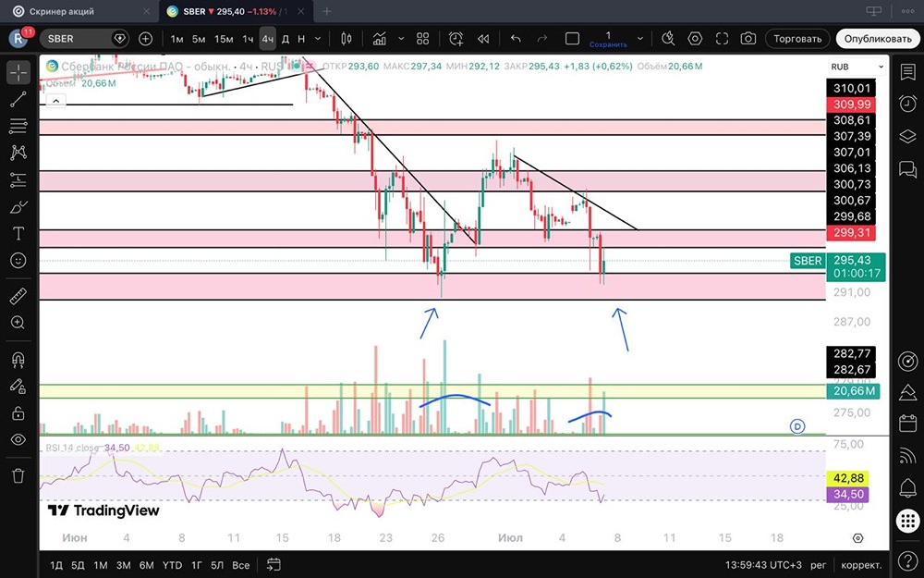Open the economic calendar panel
The image size is (924, 578).
[x=907, y=423]
